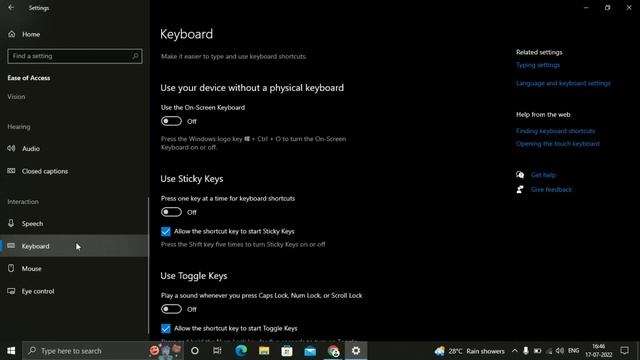Click the Home house icon in sidebar

[x=11, y=34]
